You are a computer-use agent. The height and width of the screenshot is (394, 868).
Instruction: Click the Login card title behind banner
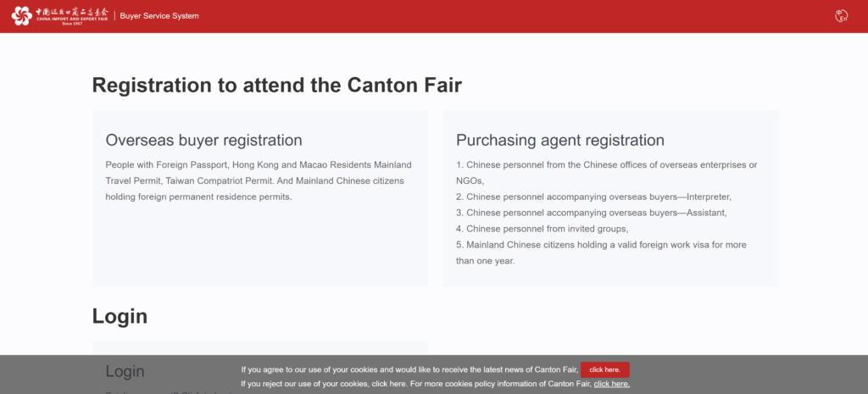(125, 371)
